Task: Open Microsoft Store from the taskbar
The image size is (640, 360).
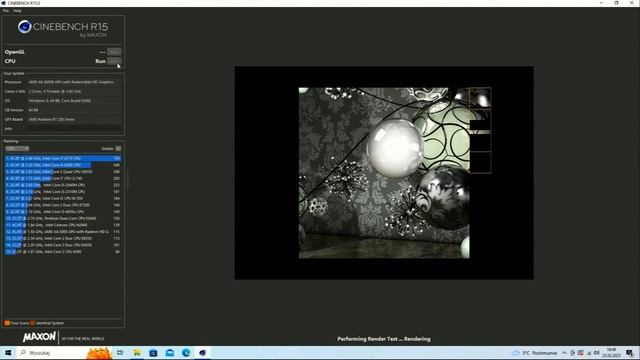Action: click(x=153, y=353)
